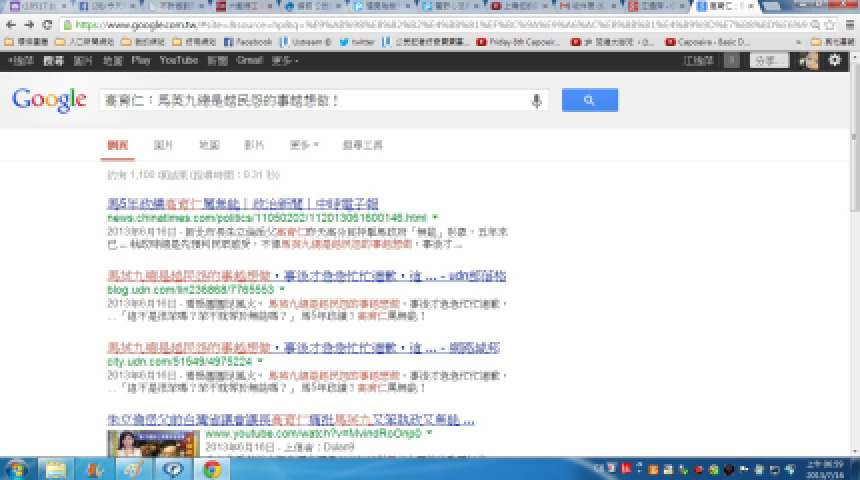This screenshot has height=480, width=860.
Task: Open Facebook bookmark in bookmarks bar
Action: point(248,42)
